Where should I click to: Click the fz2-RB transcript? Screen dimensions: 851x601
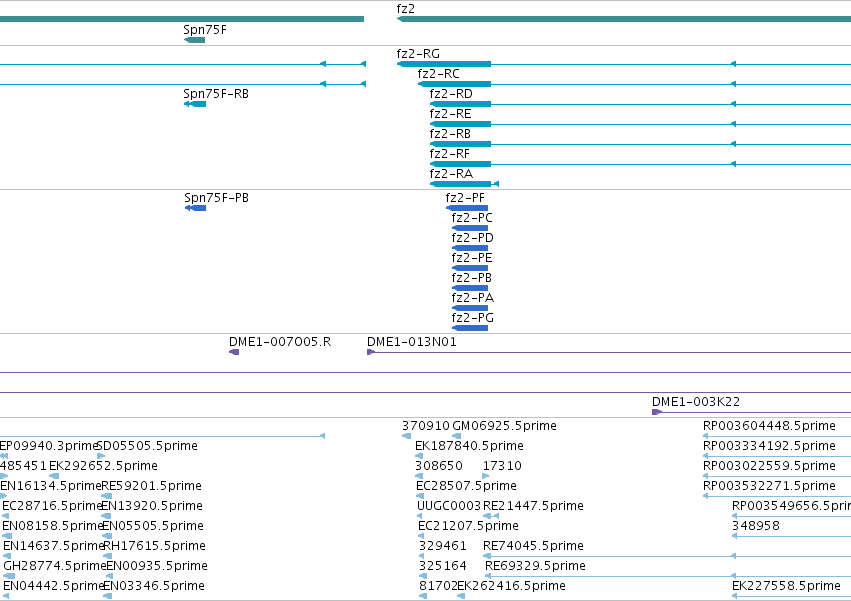[x=460, y=144]
